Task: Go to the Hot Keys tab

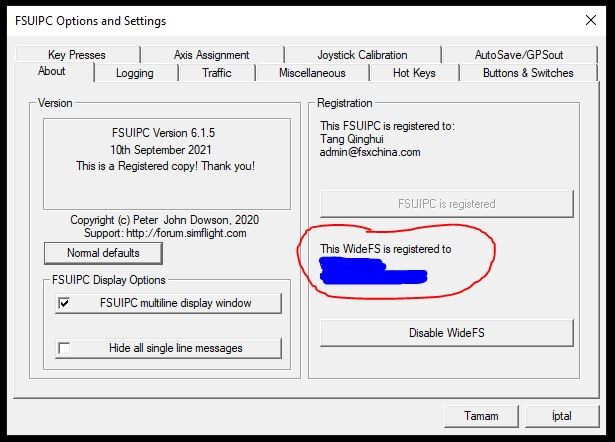Action: [414, 73]
